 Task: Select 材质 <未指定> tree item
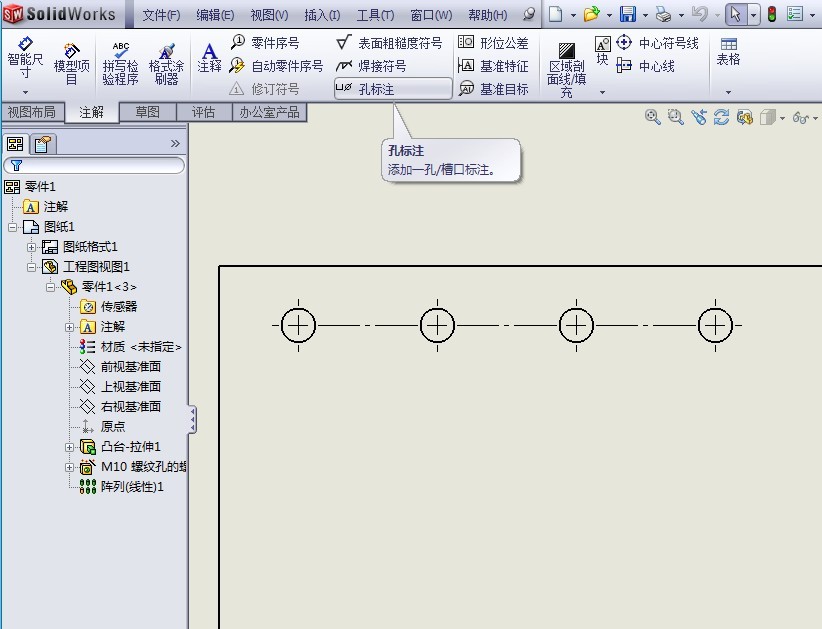pos(131,346)
